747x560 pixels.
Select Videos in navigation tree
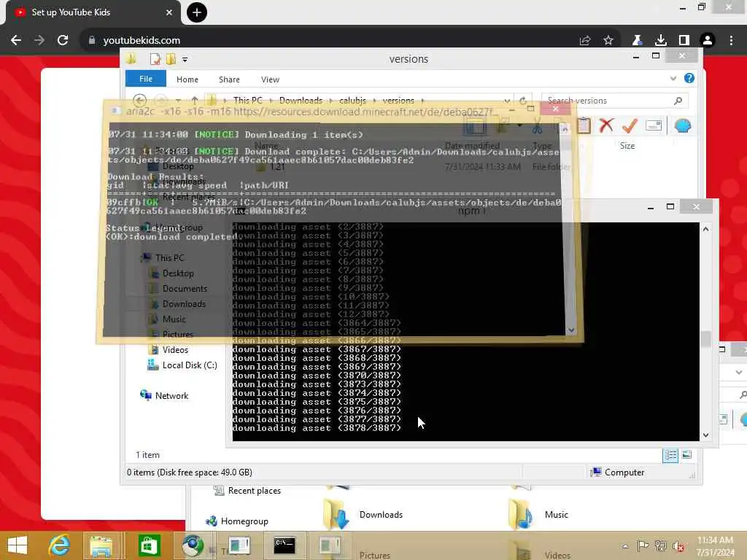[x=175, y=350]
